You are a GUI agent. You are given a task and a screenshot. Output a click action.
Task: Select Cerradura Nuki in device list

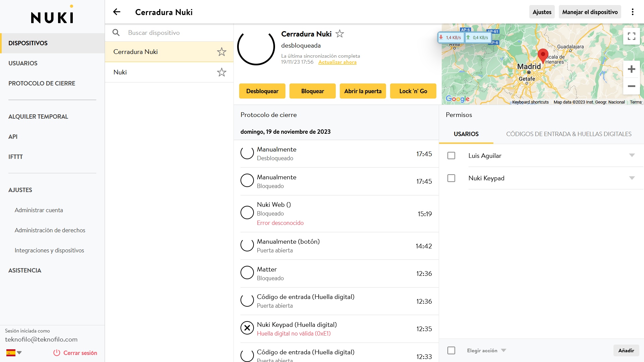tap(169, 52)
